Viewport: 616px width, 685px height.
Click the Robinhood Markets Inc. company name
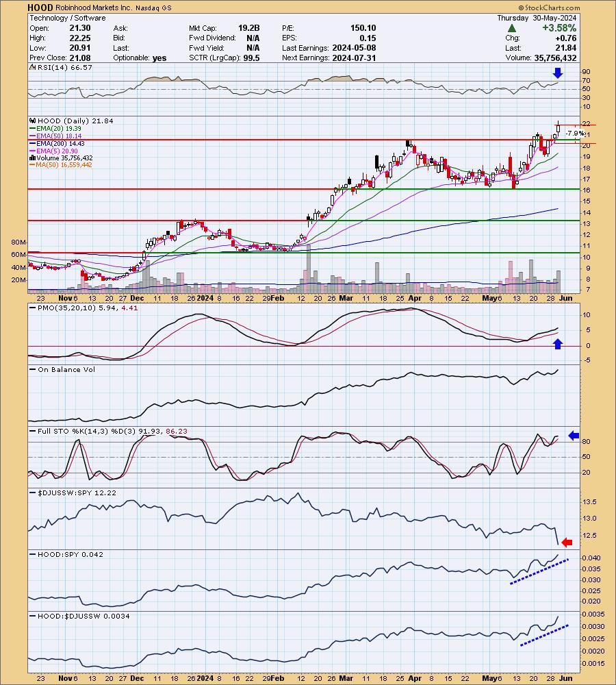pyautogui.click(x=93, y=8)
